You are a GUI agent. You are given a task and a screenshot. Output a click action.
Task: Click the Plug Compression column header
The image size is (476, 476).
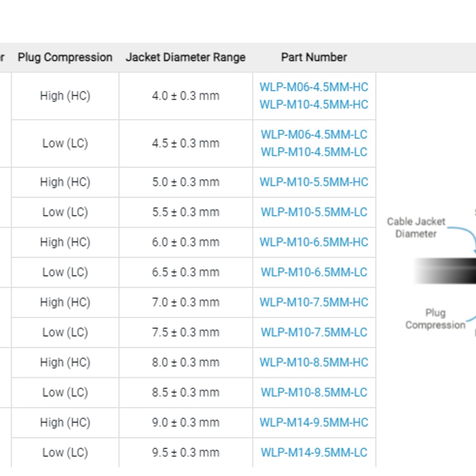click(65, 57)
